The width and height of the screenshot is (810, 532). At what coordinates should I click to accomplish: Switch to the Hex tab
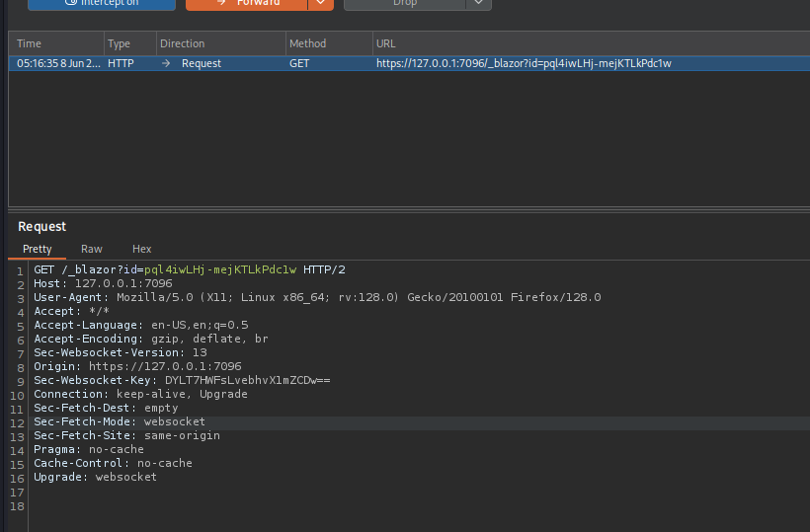click(x=141, y=250)
